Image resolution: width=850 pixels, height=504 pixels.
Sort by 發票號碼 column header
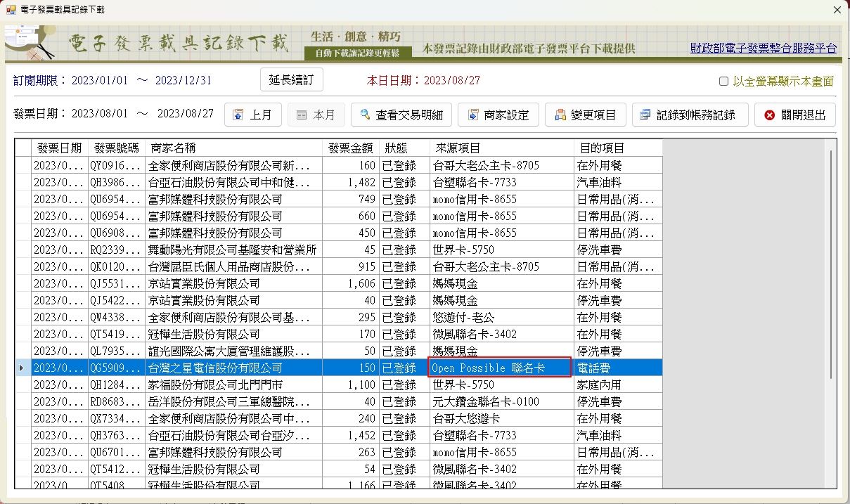point(117,148)
